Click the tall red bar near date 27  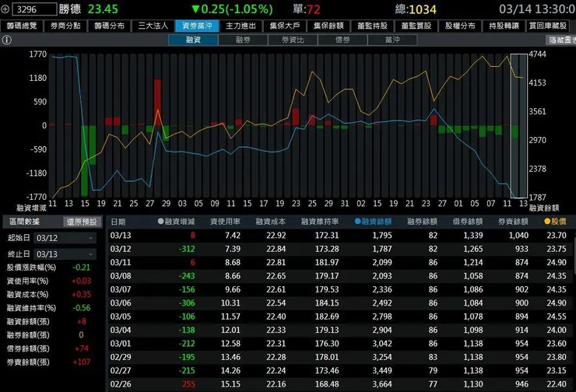[x=157, y=103]
